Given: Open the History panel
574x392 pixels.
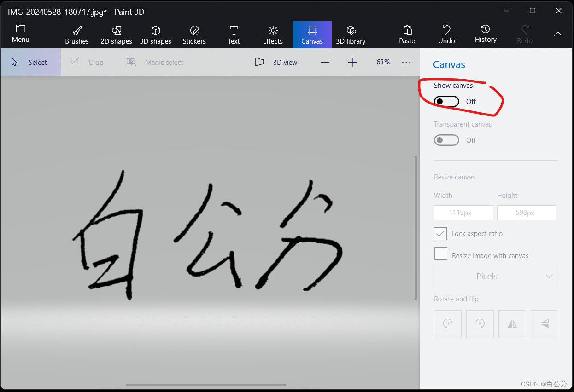Looking at the screenshot, I should (485, 34).
